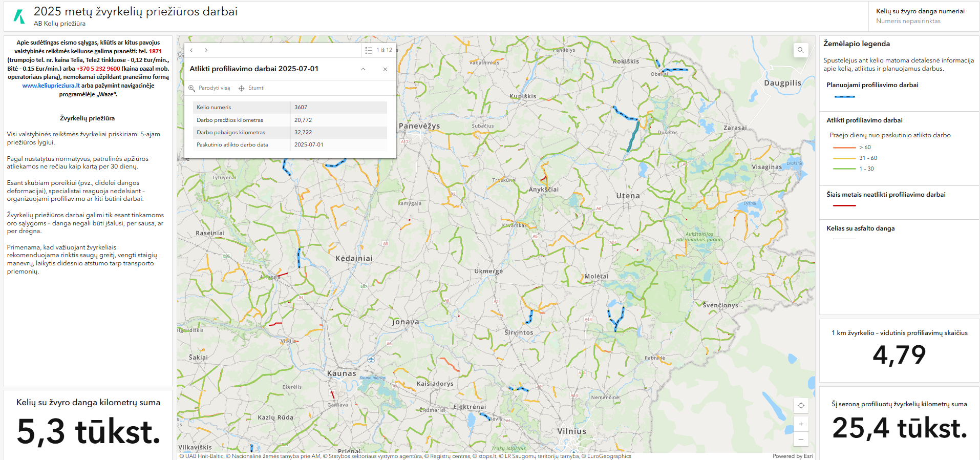Click the Kaunas city label on map
Viewport: 980px width, 460px height.
[342, 373]
